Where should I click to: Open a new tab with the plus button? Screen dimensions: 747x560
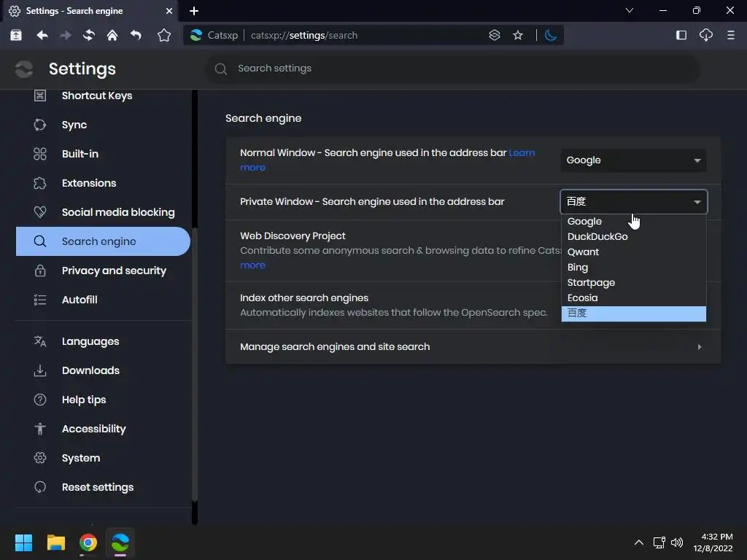pos(194,10)
